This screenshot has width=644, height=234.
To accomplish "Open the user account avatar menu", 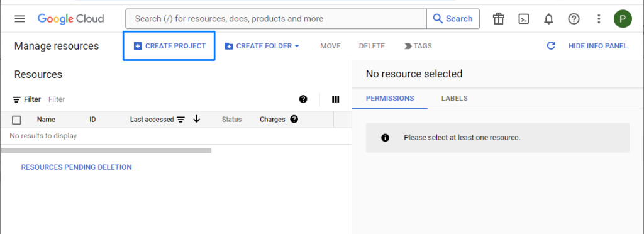I will (x=623, y=19).
